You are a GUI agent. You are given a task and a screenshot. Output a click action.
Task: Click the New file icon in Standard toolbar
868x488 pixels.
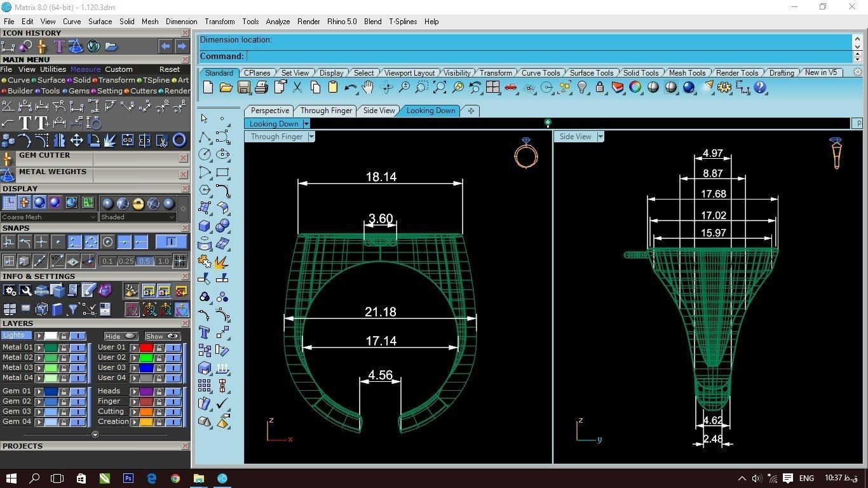click(x=208, y=88)
